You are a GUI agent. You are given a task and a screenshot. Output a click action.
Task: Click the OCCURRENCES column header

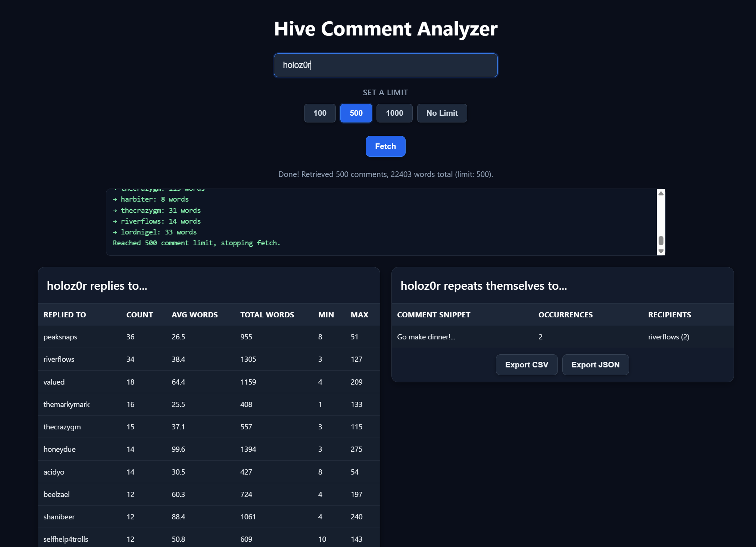click(x=565, y=315)
